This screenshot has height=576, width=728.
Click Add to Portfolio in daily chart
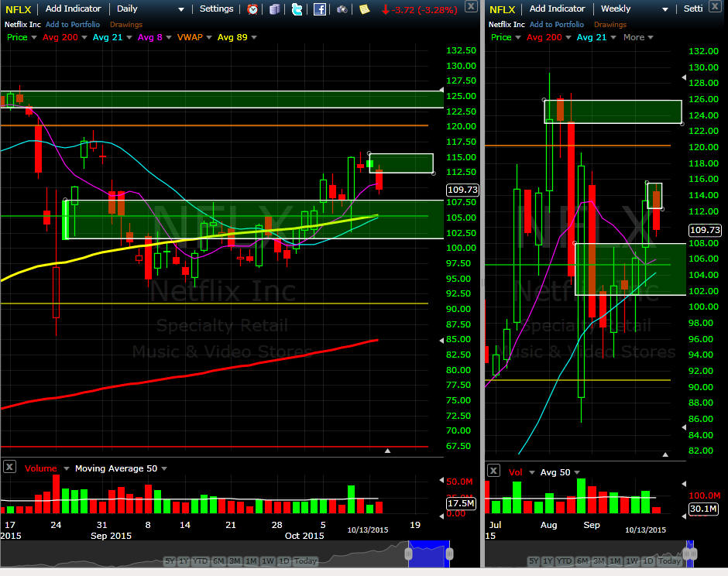pos(73,25)
